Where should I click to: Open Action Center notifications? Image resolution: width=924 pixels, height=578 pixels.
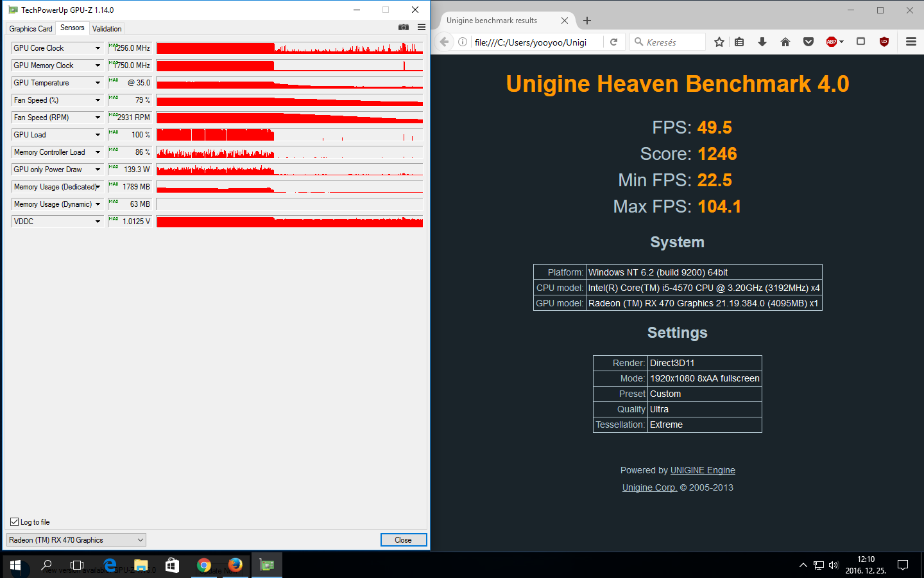point(903,565)
